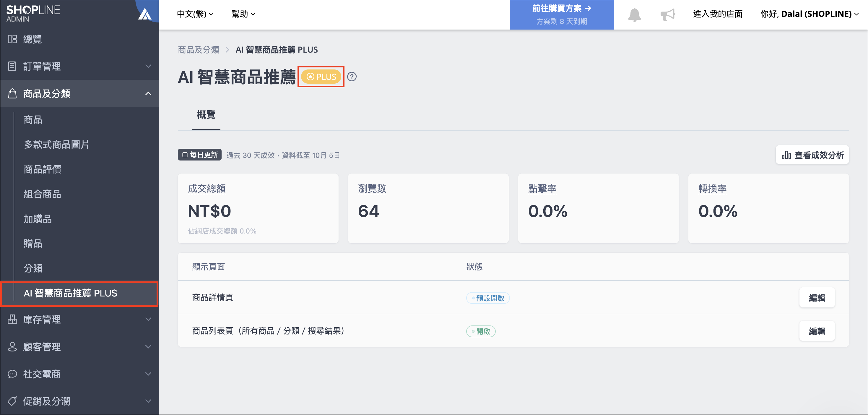Viewport: 868px width, 415px height.
Task: Click the 顯示頁面 column header
Action: pos(209,267)
